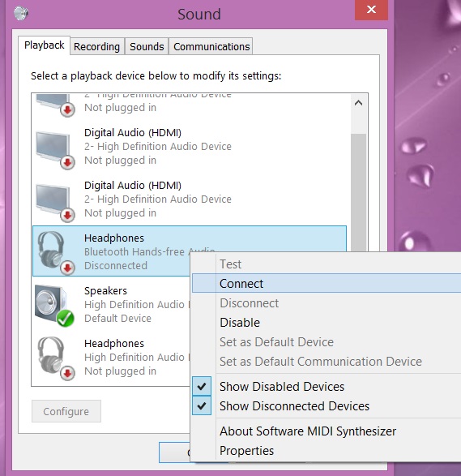Viewport: 461px width, 476px height.
Task: Close the Sound dialog
Action: [371, 10]
